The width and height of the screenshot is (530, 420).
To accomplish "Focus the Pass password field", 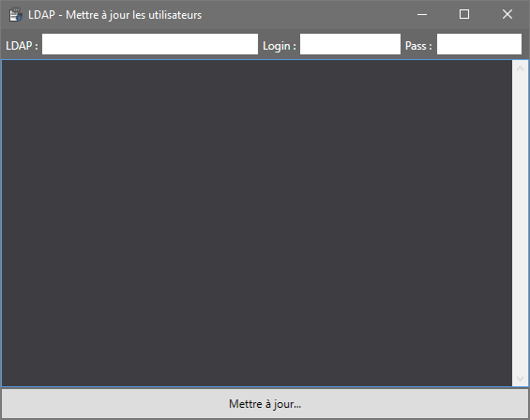I will pos(479,44).
